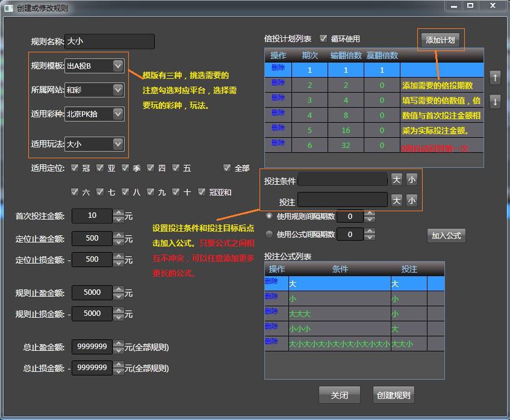Click the 添加计划 button
510x420 pixels.
(441, 40)
